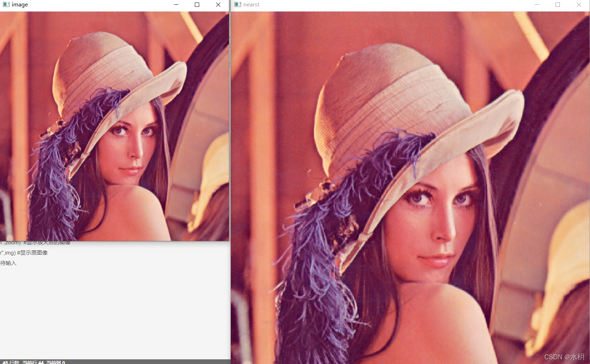
Task: Minimize the nearst window
Action: tap(537, 5)
